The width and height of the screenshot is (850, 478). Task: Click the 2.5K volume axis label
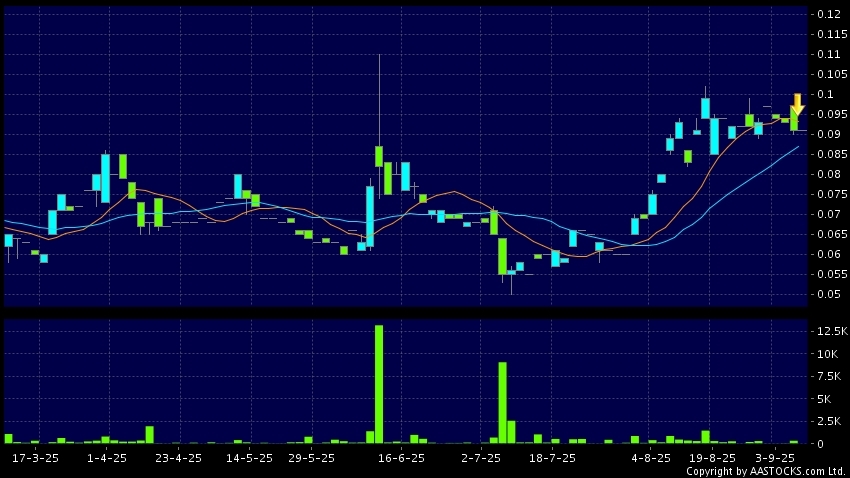(x=829, y=421)
